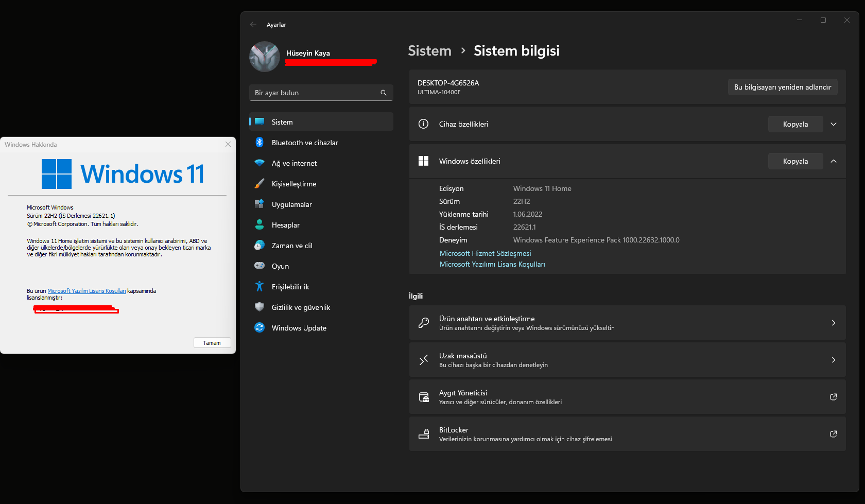The image size is (865, 504).
Task: Click the search magnifier icon in settings
Action: [x=384, y=93]
